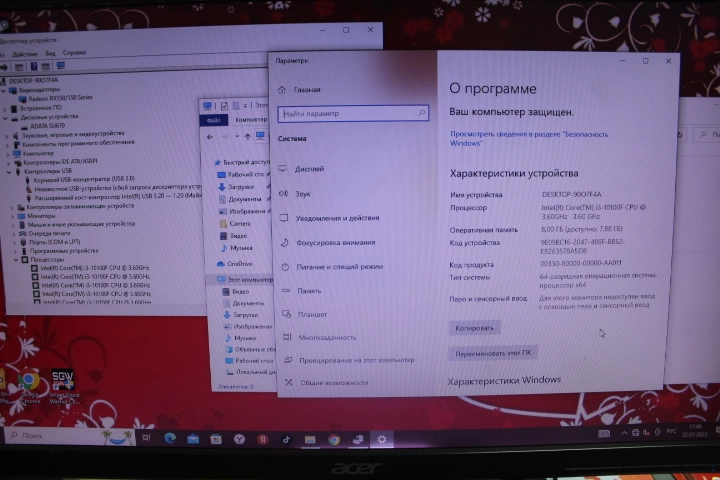Open Многозадачность settings
The width and height of the screenshot is (720, 480).
pyautogui.click(x=320, y=338)
